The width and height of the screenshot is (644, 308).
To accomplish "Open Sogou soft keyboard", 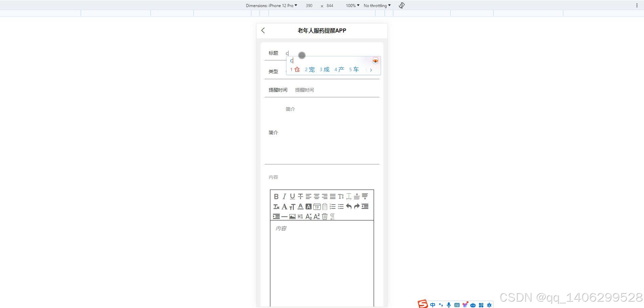I will [x=457, y=305].
